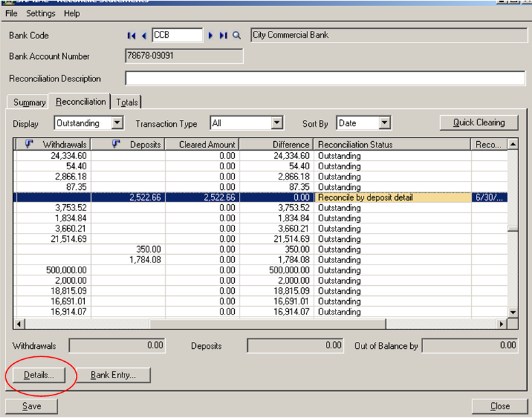Go to previous Bank Code record
Image resolution: width=532 pixels, height=418 pixels.
(144, 36)
